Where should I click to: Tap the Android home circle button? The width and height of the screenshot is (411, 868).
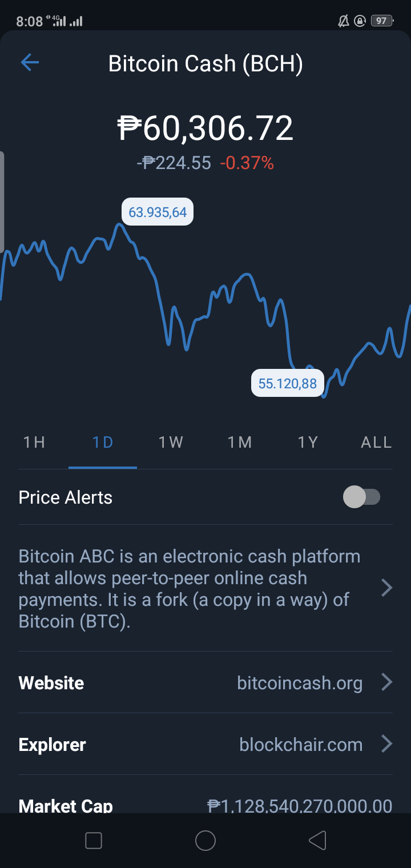coord(205,841)
